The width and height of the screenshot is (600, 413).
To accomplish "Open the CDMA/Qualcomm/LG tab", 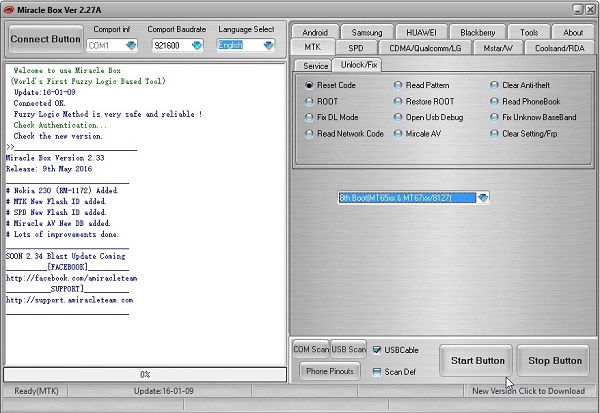I will 424,47.
